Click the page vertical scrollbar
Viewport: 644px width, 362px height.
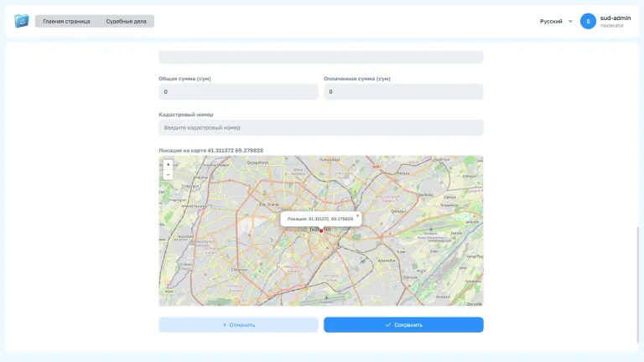[638, 284]
